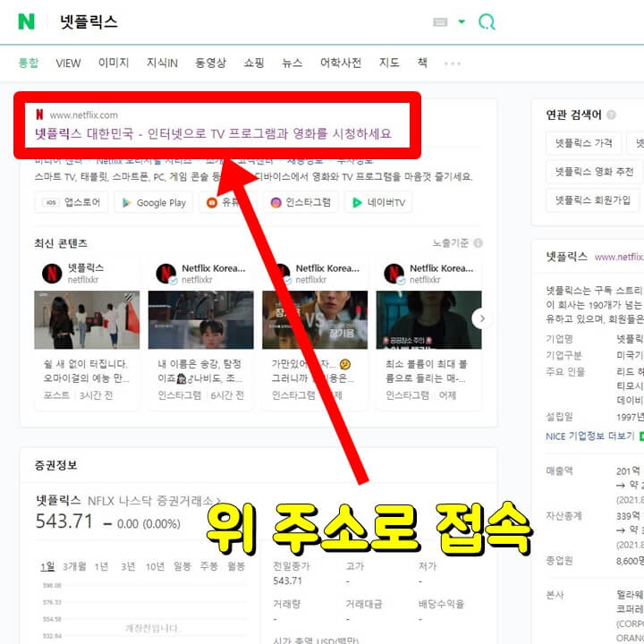Click the 543.71 stock price value
Viewport: 644px width, 644px height.
coord(64,521)
